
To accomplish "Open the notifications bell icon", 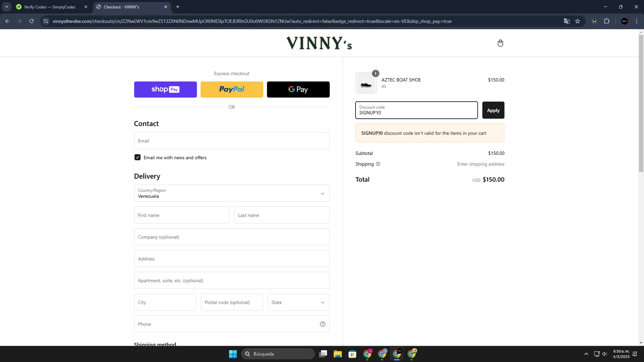I will [x=635, y=354].
